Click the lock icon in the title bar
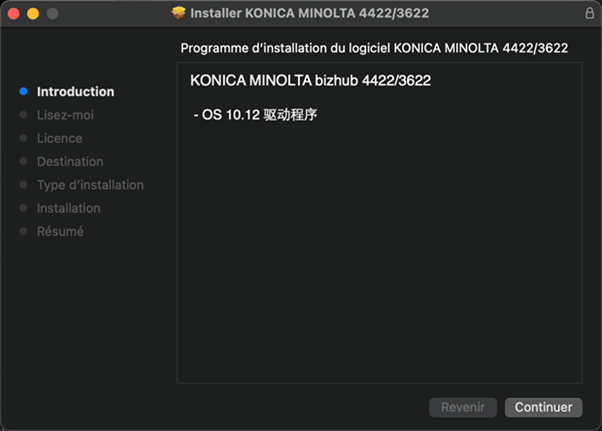The width and height of the screenshot is (602, 431). pos(588,14)
